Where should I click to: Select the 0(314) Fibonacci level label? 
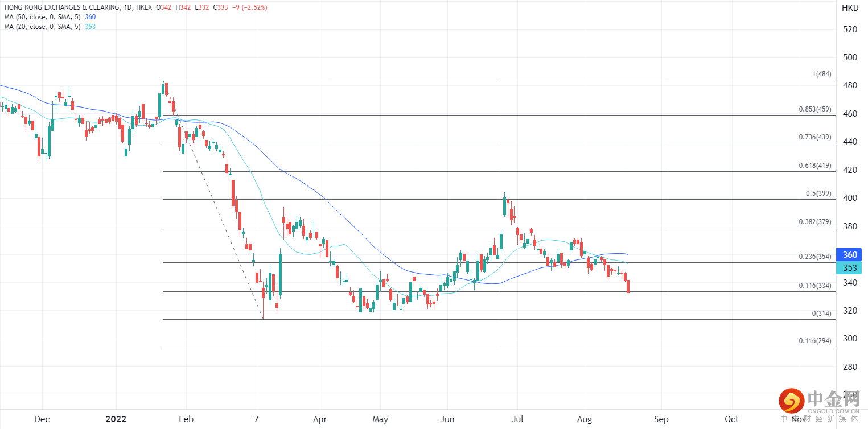[822, 313]
